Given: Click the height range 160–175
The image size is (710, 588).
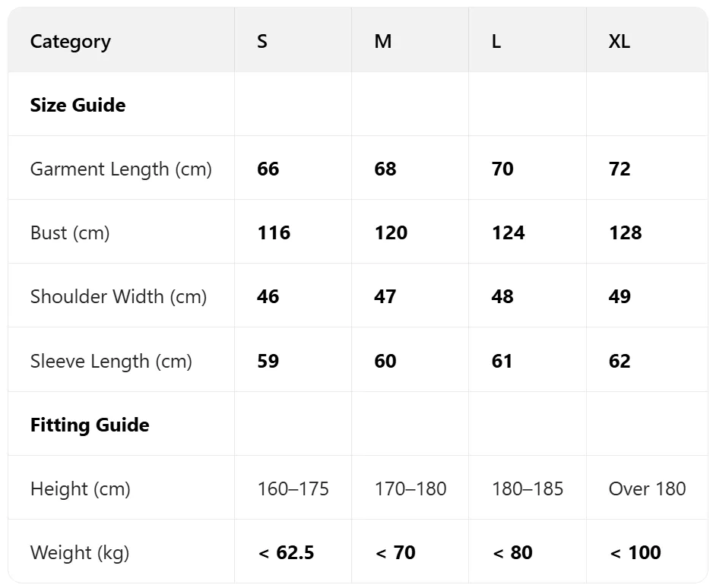Looking at the screenshot, I should (x=293, y=488).
